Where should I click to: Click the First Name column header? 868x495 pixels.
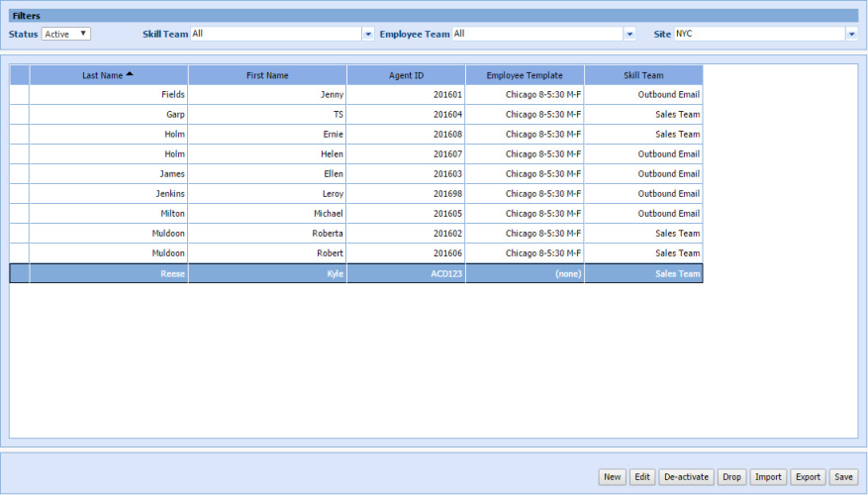[267, 75]
